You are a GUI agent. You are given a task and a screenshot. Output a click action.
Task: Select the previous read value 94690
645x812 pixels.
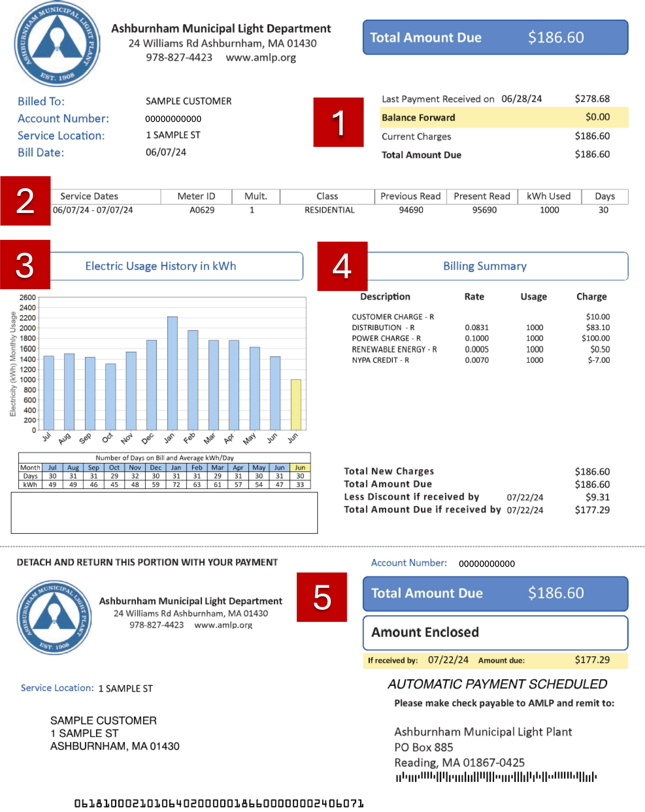[411, 210]
